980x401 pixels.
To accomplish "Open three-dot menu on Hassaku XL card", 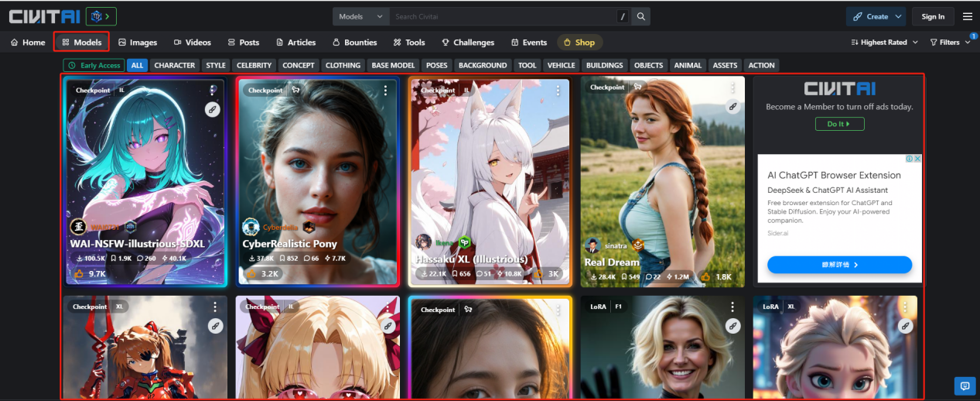I will pos(558,91).
